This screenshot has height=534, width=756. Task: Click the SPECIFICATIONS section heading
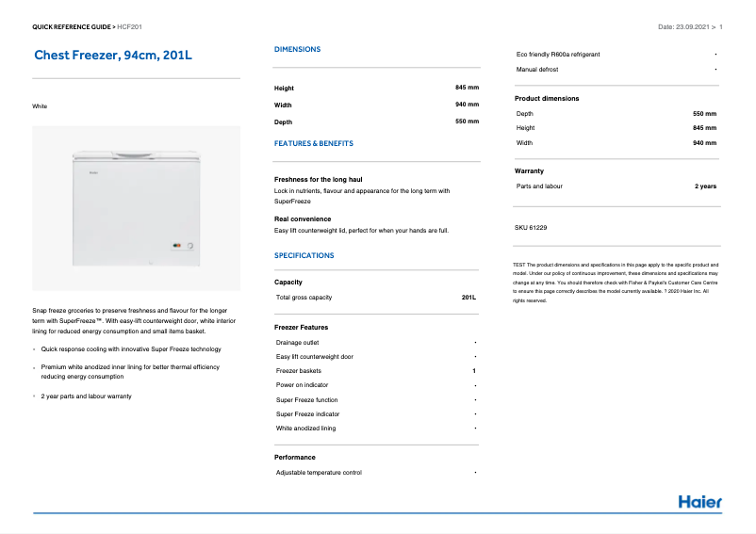[304, 255]
